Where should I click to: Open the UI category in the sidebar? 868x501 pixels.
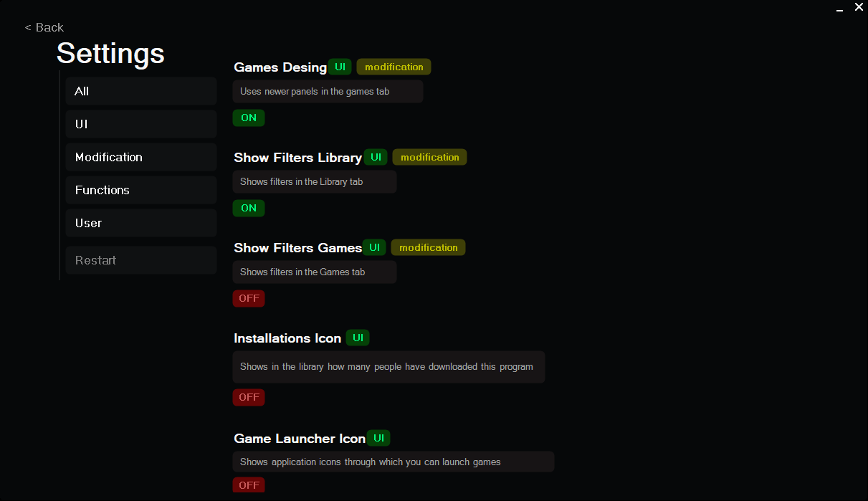140,123
